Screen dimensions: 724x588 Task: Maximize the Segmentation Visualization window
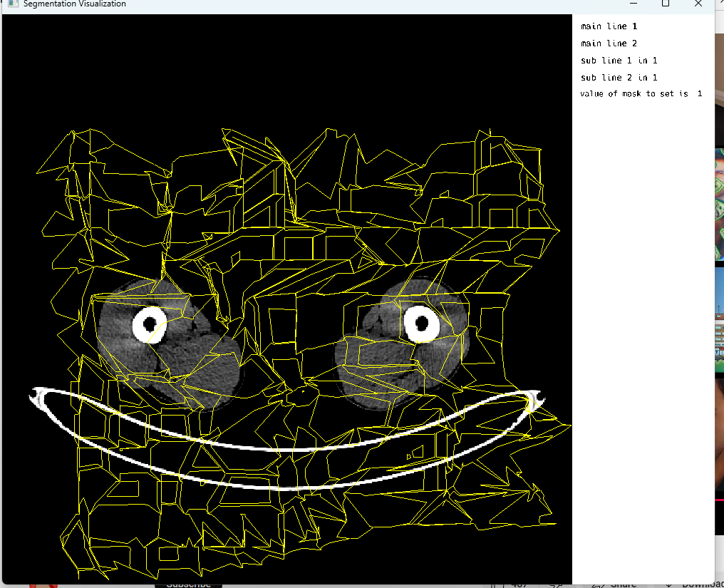click(665, 4)
